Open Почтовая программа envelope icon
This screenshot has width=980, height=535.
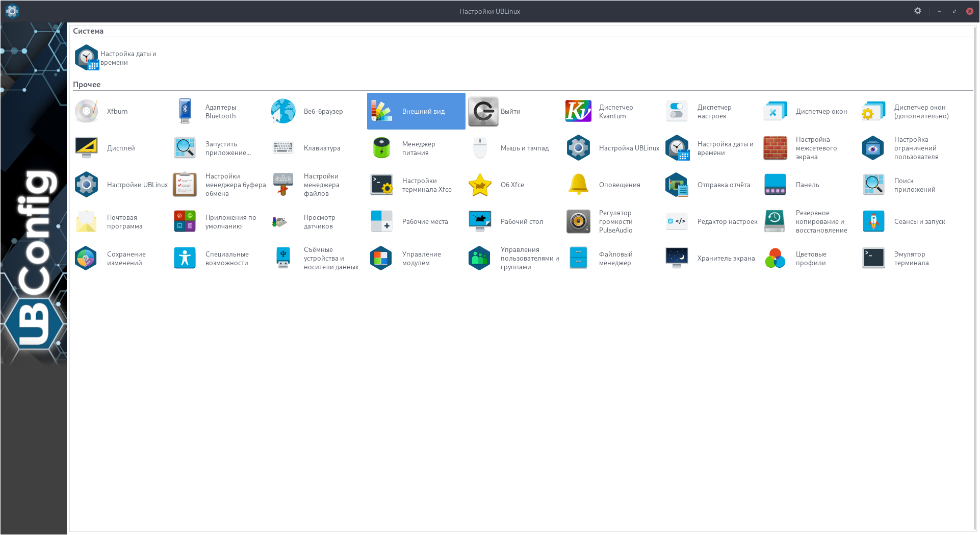click(86, 221)
